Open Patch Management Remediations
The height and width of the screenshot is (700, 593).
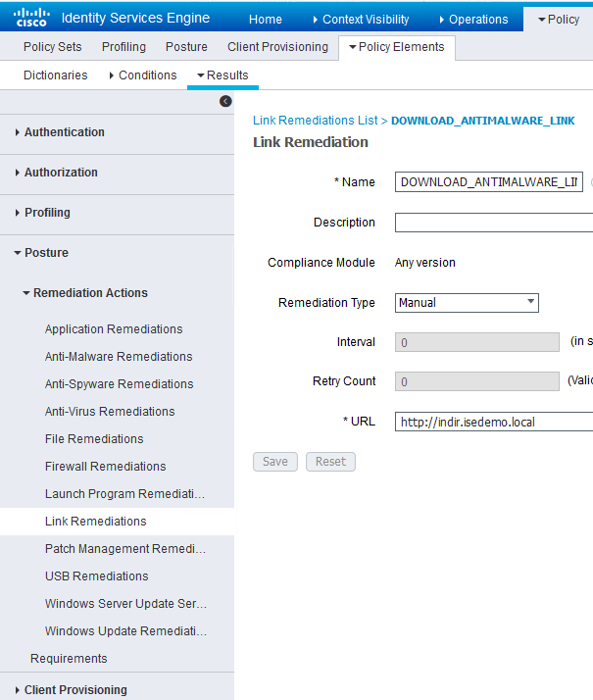point(125,549)
